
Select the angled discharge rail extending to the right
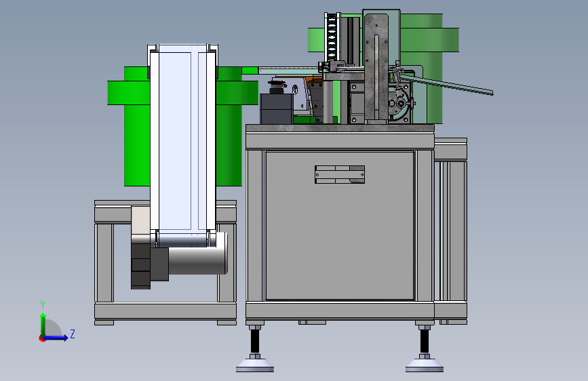pyautogui.click(x=446, y=85)
